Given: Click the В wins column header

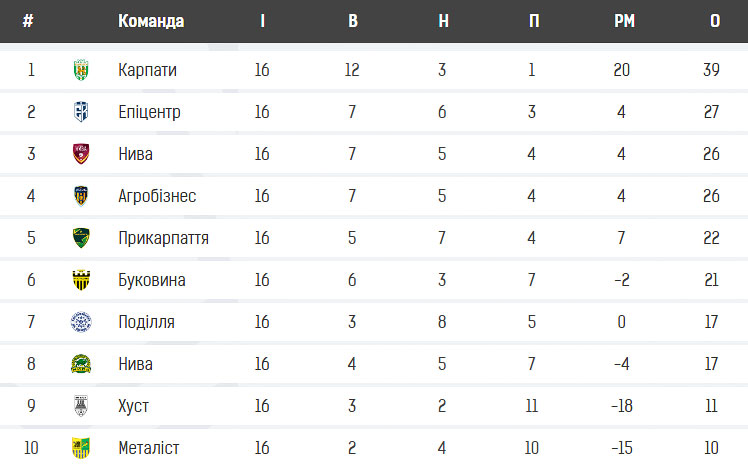Looking at the screenshot, I should 353,21.
